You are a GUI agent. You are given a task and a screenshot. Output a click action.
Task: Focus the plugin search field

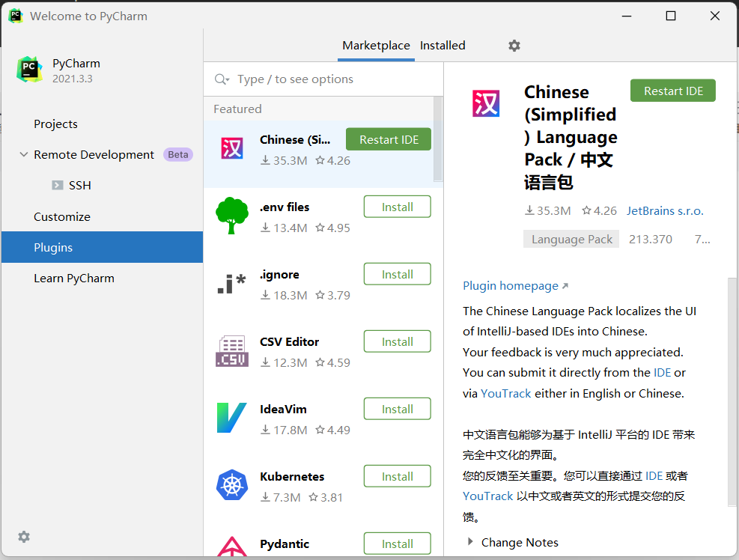pos(323,79)
